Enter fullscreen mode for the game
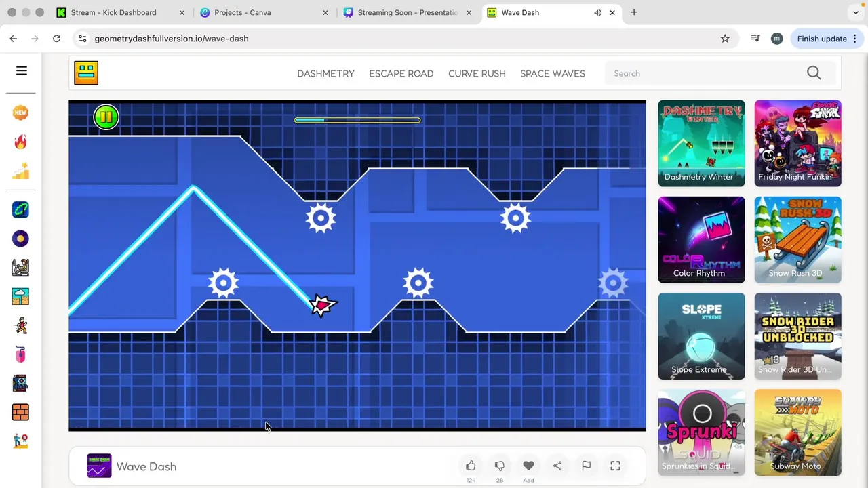The image size is (868, 488). click(x=615, y=466)
